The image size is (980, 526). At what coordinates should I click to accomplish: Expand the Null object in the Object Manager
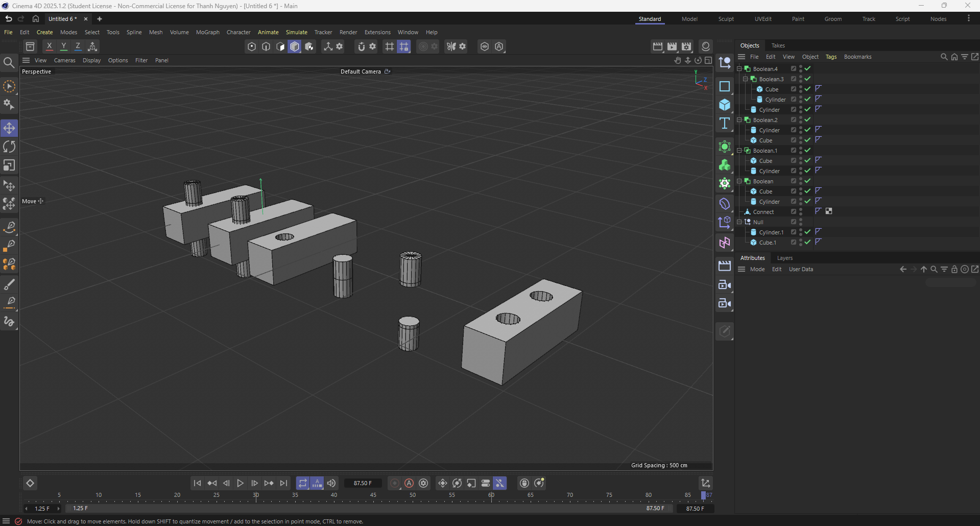coord(739,222)
